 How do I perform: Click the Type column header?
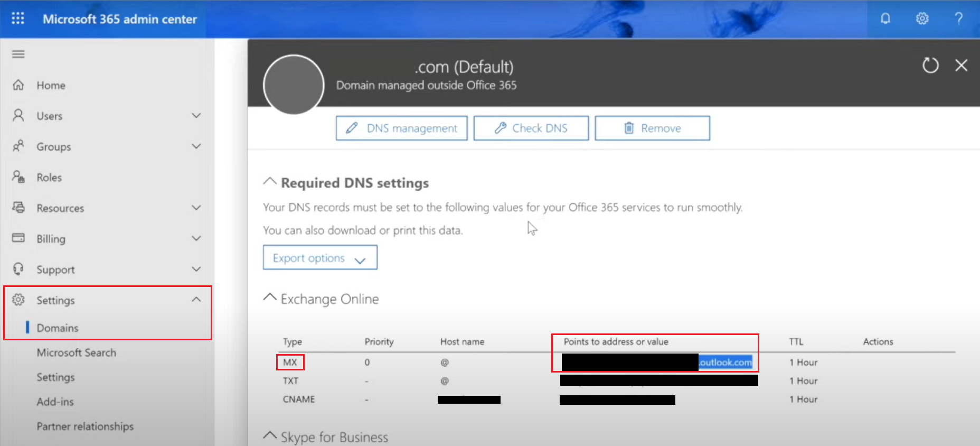tap(292, 342)
